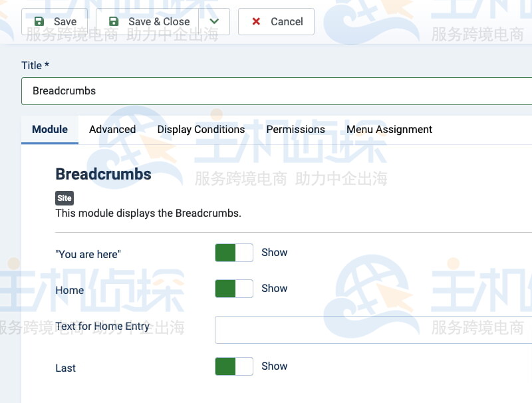This screenshot has width=532, height=403.
Task: Toggle the "You are here" switch
Action: (234, 253)
